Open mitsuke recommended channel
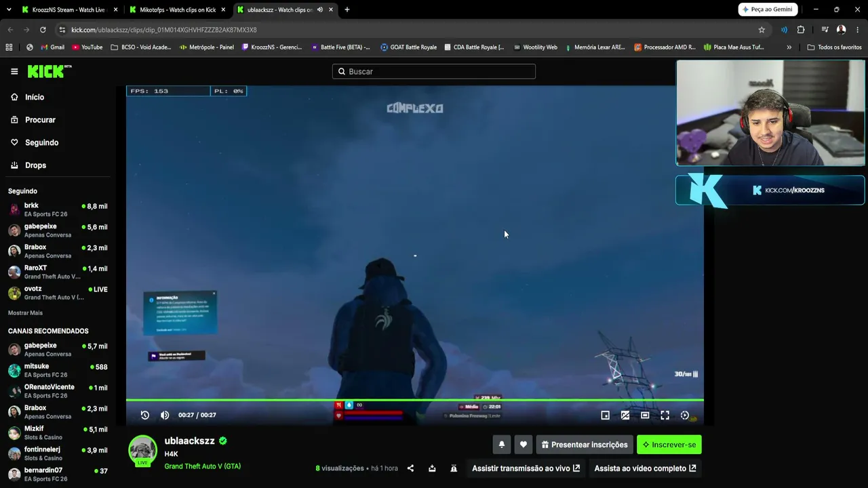The image size is (868, 488). point(57,370)
